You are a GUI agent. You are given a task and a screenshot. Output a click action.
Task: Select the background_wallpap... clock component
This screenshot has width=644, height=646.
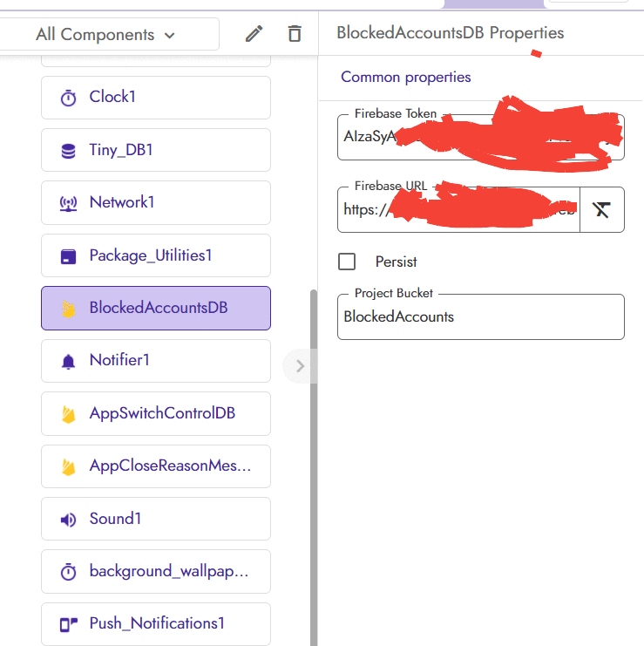click(168, 572)
